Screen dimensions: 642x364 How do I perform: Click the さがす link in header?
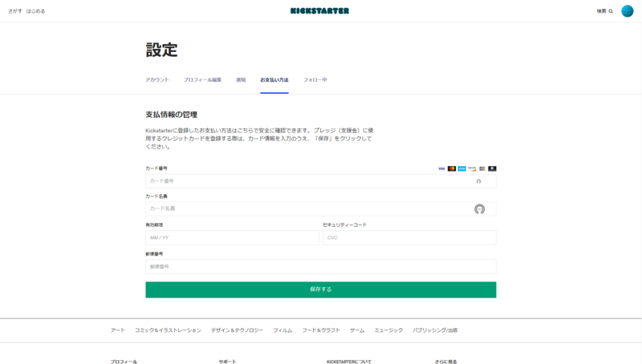15,11
